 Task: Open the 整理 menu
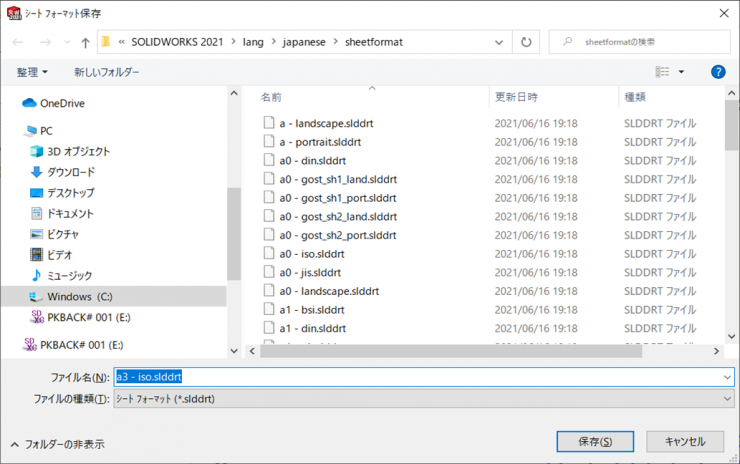coord(32,72)
